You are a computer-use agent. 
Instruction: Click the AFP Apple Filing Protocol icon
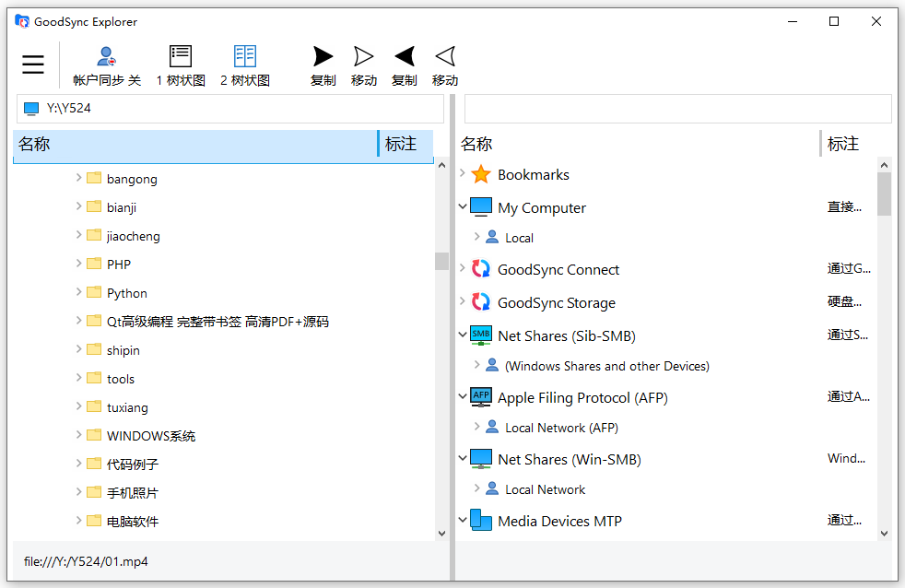[481, 397]
